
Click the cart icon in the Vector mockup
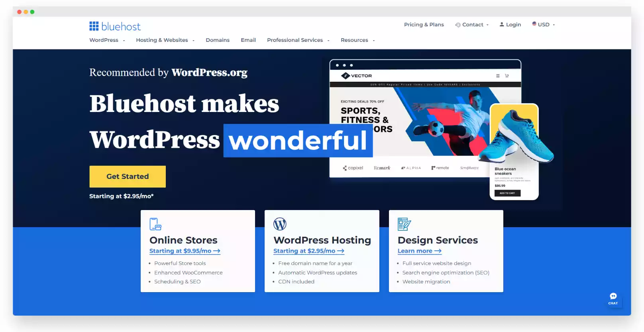507,76
